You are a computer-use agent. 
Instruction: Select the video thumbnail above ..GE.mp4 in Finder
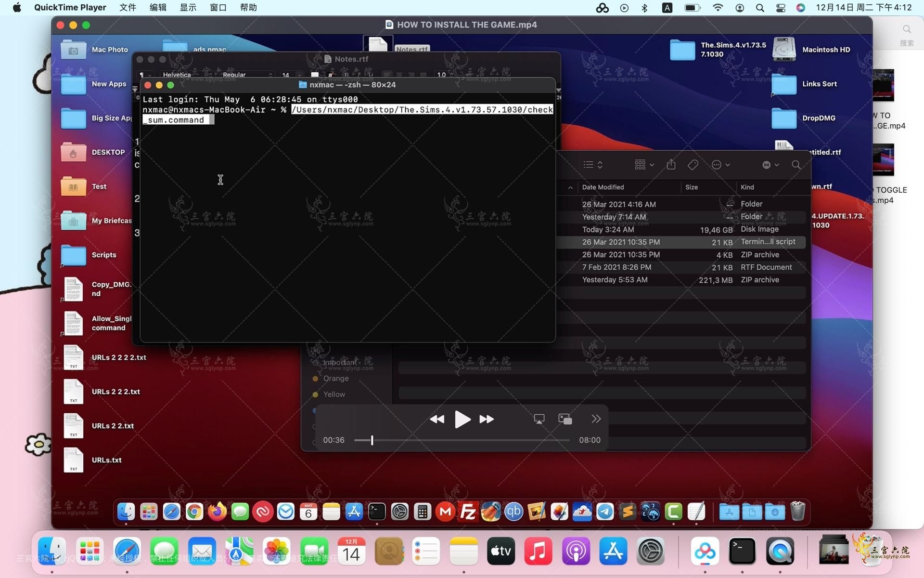pos(884,85)
